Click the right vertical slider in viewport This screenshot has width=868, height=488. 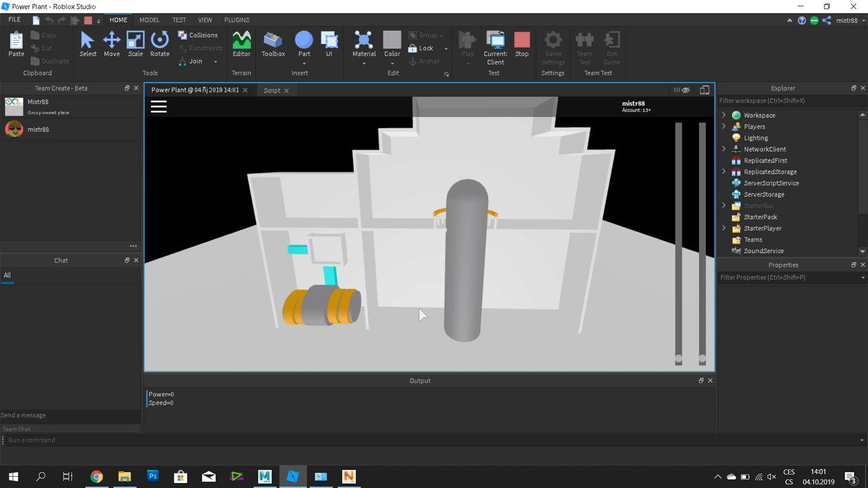[703, 243]
